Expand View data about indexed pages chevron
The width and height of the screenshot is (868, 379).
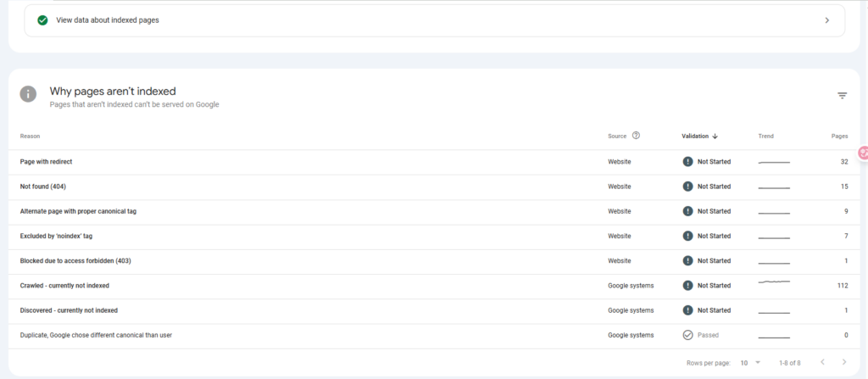point(826,20)
